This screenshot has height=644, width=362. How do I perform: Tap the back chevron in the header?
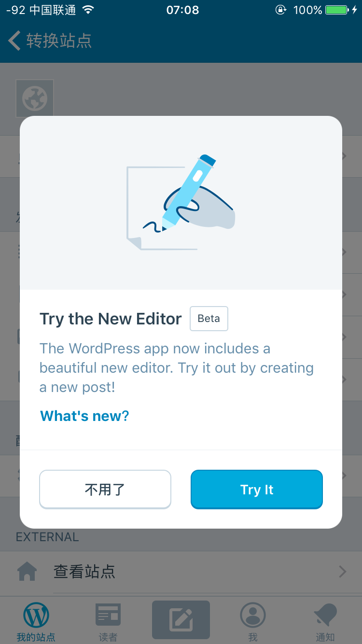click(x=14, y=41)
